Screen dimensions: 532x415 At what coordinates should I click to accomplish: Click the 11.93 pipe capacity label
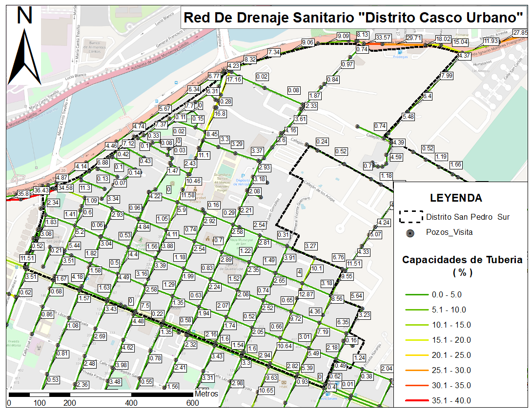[491, 41]
